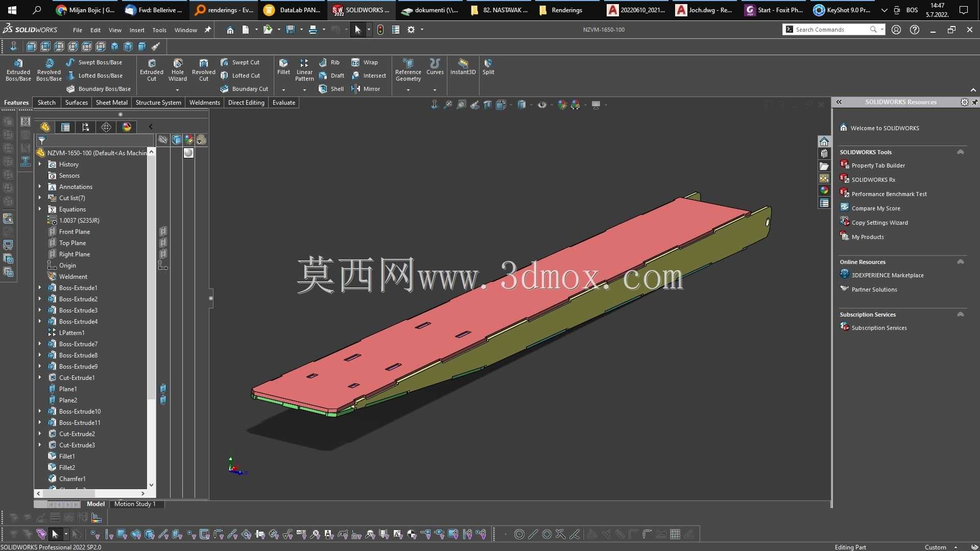Open the Design Library task pane icon

(824, 154)
